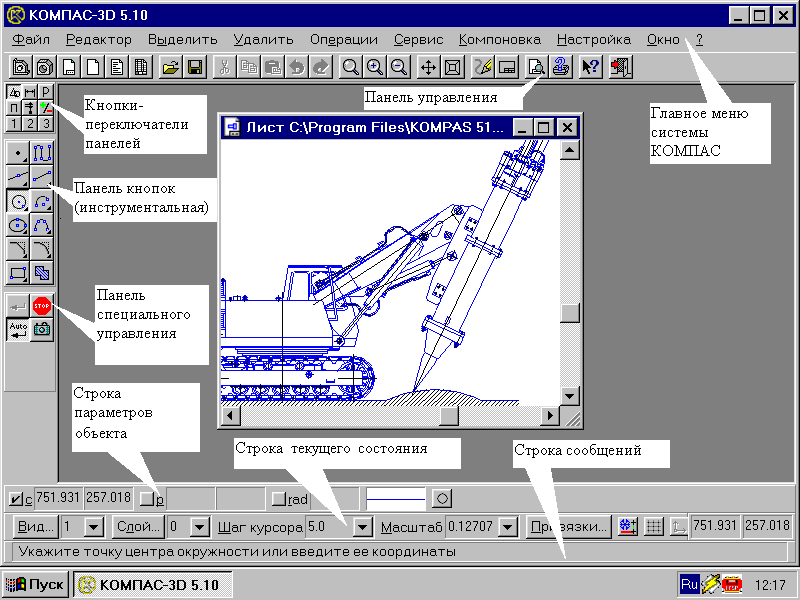Click the exit door icon in toolbar
The width and height of the screenshot is (800, 600).
(620, 67)
